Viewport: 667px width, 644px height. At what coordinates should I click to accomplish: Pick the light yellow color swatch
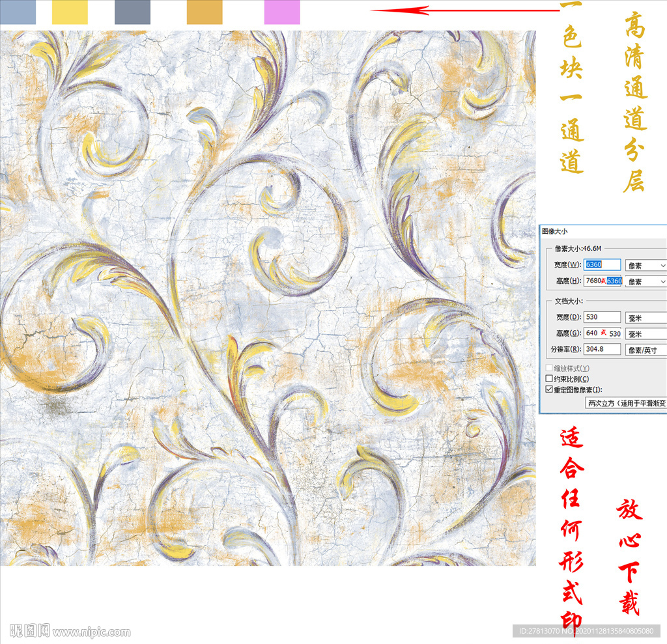pos(70,12)
